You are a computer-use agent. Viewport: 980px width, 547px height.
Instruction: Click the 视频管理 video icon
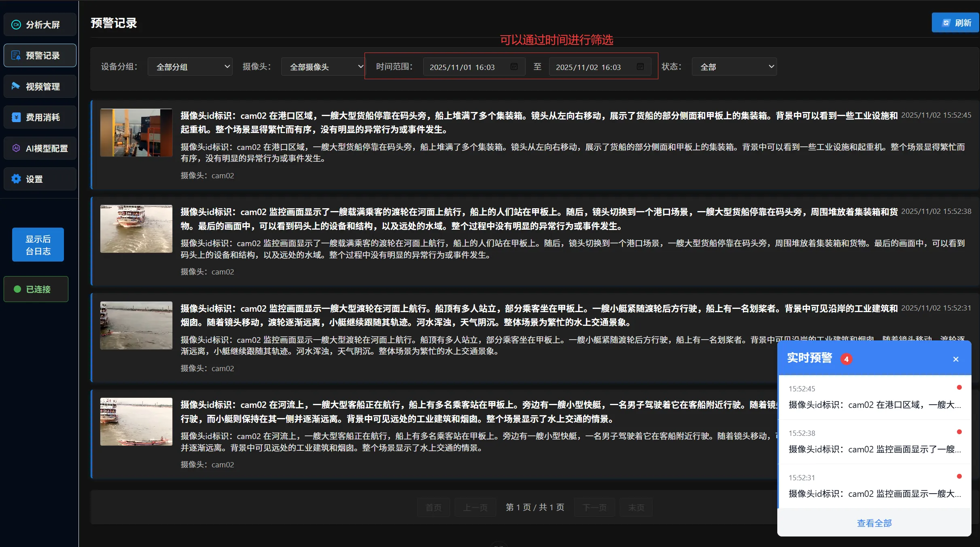tap(16, 86)
